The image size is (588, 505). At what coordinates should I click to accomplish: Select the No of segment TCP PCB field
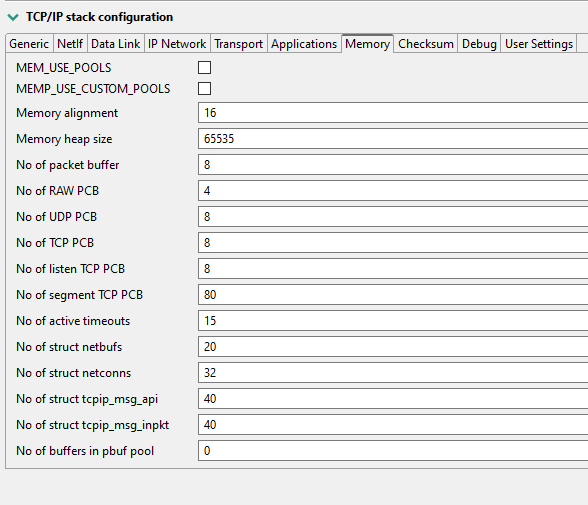pos(393,295)
